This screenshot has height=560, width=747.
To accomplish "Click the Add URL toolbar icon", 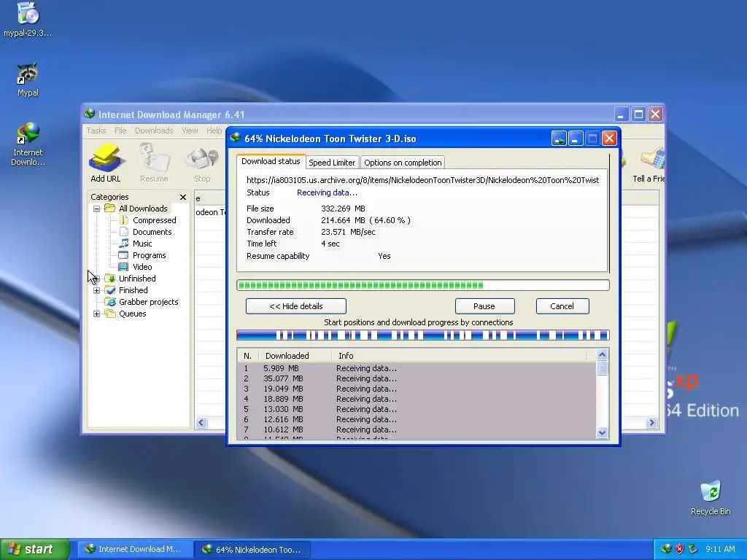I will [x=106, y=163].
